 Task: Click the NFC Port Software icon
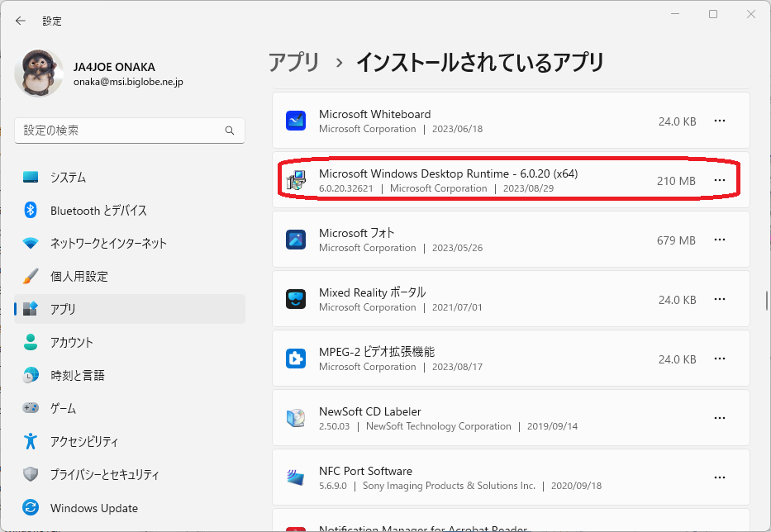click(x=296, y=477)
